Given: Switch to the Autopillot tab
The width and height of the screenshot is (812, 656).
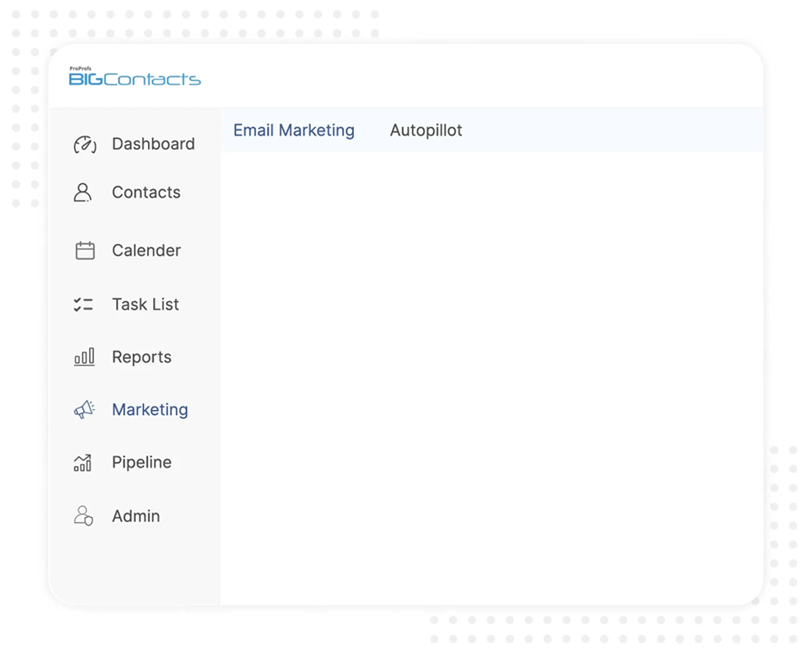Looking at the screenshot, I should tap(426, 130).
